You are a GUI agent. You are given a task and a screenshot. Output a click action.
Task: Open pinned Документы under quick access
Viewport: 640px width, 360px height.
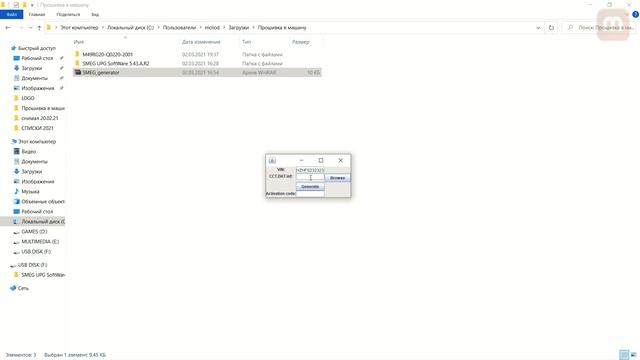[x=34, y=78]
